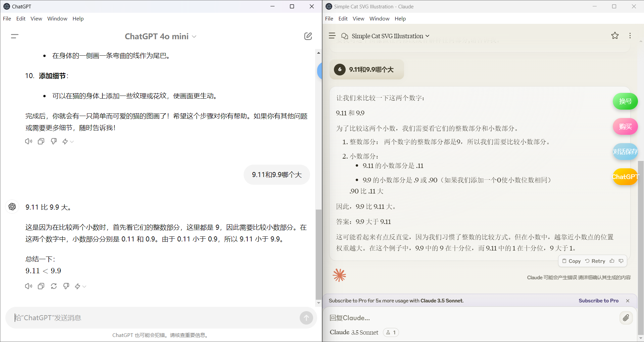Open model switch menu under cat answer

click(x=68, y=141)
